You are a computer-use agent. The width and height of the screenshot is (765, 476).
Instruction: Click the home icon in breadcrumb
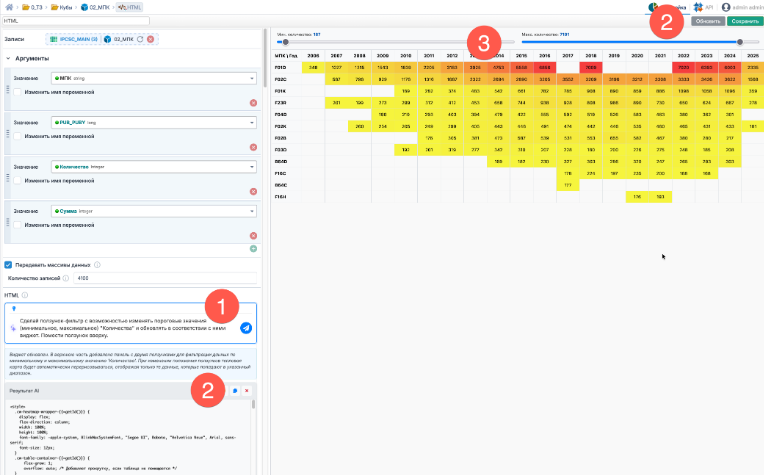click(x=7, y=7)
